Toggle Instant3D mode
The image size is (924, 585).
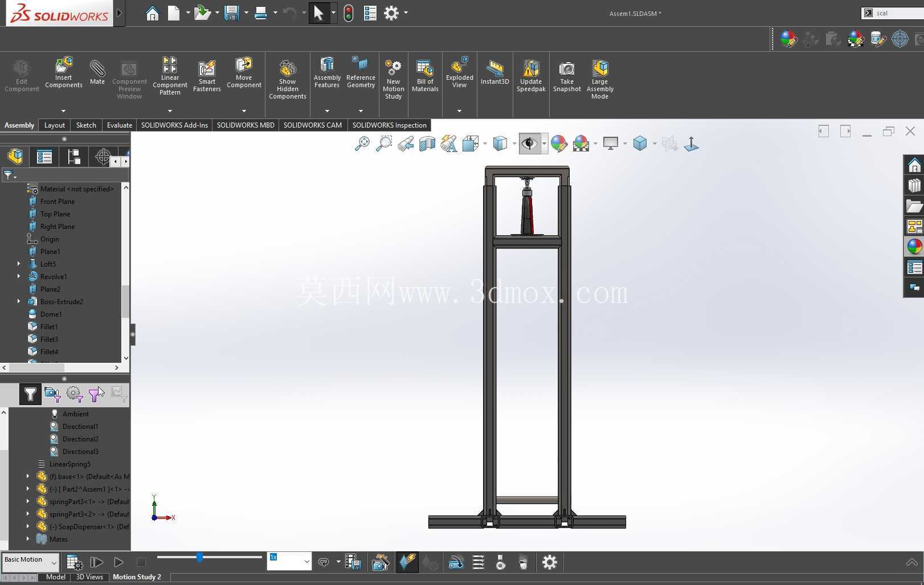point(494,72)
